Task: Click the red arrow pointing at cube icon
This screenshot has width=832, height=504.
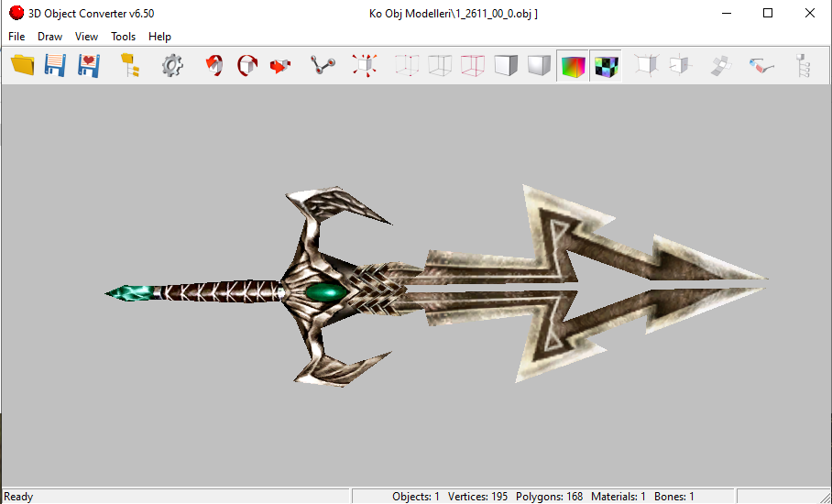Action: 280,66
